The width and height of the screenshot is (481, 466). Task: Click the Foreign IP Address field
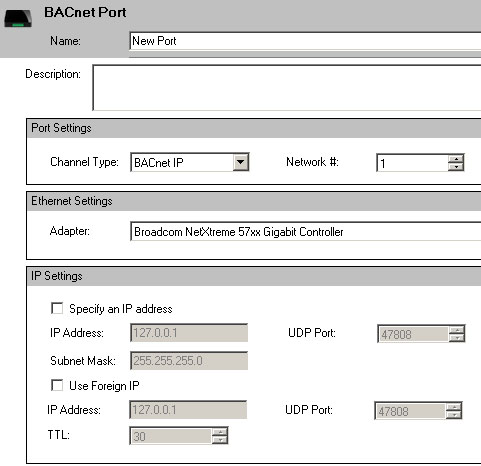188,410
